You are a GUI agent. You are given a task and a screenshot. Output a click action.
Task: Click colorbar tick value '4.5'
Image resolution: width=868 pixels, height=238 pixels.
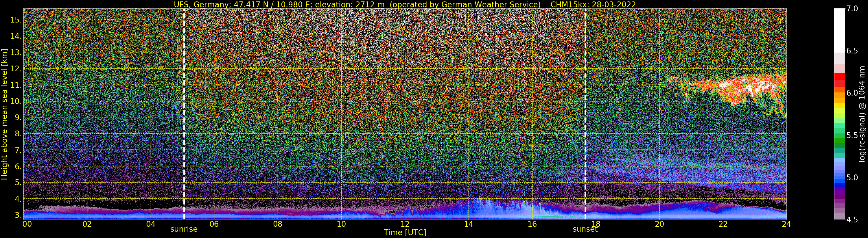(x=852, y=220)
